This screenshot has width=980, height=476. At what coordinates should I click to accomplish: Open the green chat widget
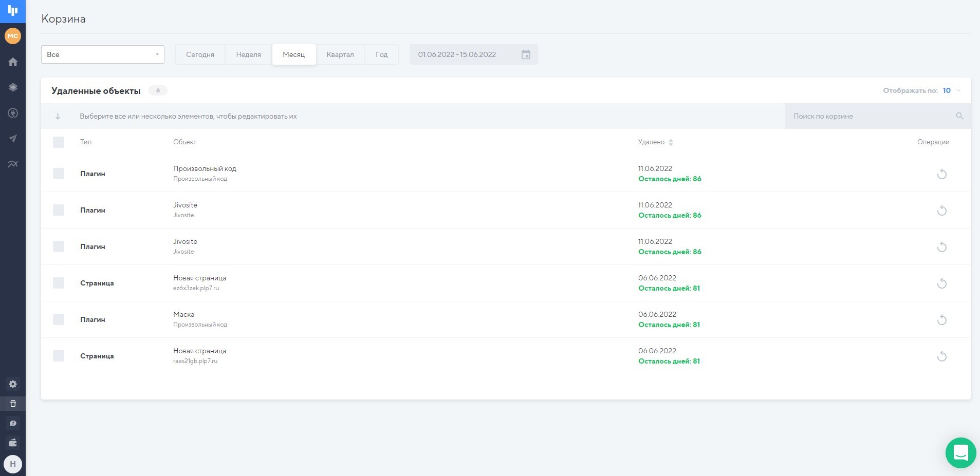[960, 452]
